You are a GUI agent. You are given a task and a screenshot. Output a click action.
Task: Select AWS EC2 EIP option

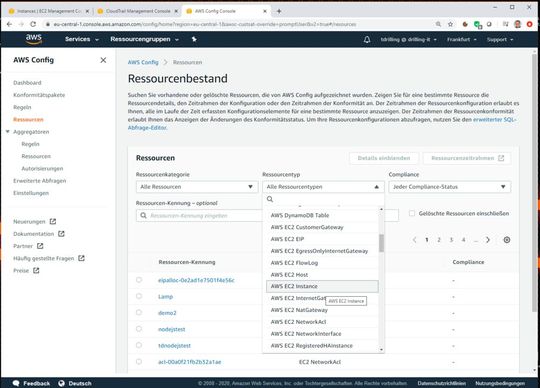322,239
